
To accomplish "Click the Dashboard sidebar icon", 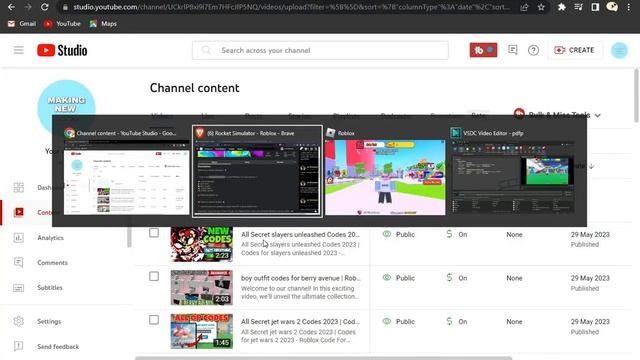I will tap(18, 187).
